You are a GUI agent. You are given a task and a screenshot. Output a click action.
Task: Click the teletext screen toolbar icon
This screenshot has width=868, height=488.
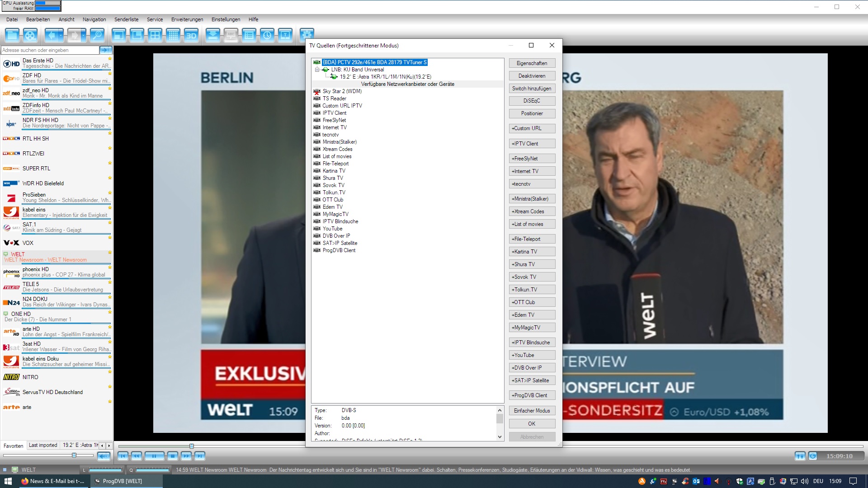[285, 35]
